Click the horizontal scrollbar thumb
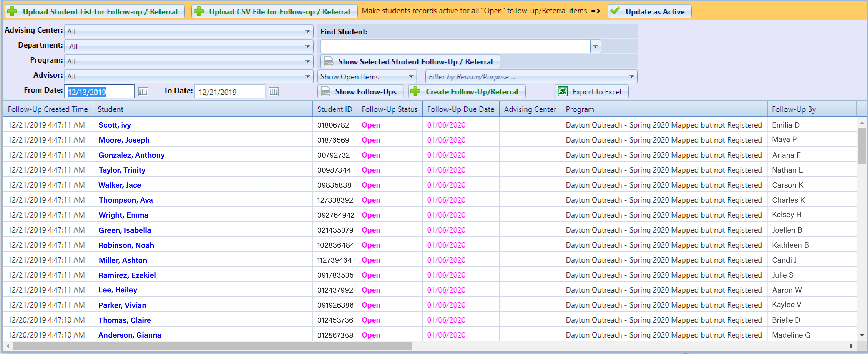Image resolution: width=868 pixels, height=354 pixels. (x=212, y=346)
